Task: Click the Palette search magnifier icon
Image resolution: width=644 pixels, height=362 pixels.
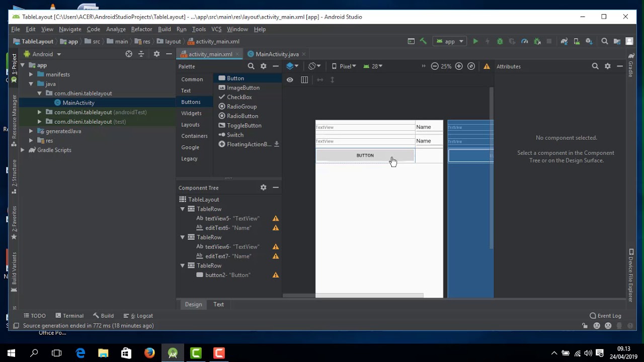Action: (251, 66)
